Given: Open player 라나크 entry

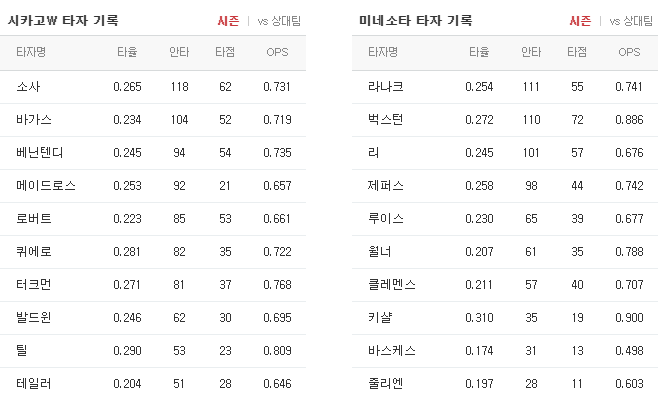Looking at the screenshot, I should tap(385, 87).
